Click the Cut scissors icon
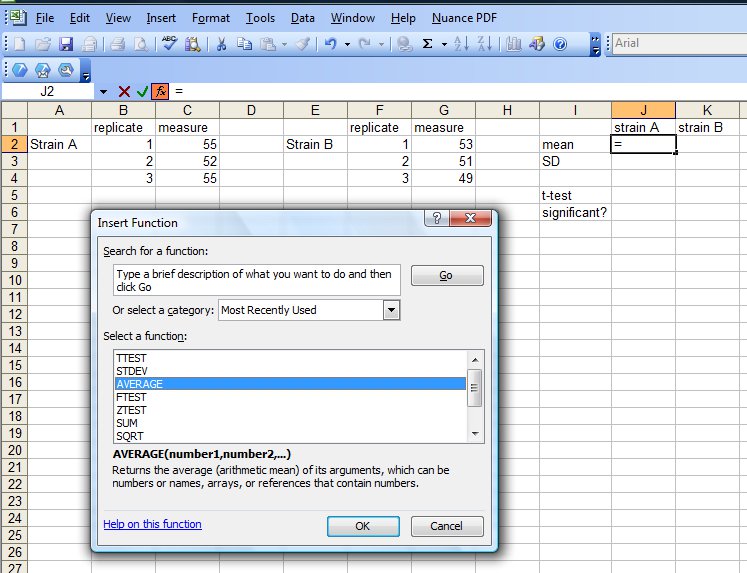 click(x=221, y=44)
